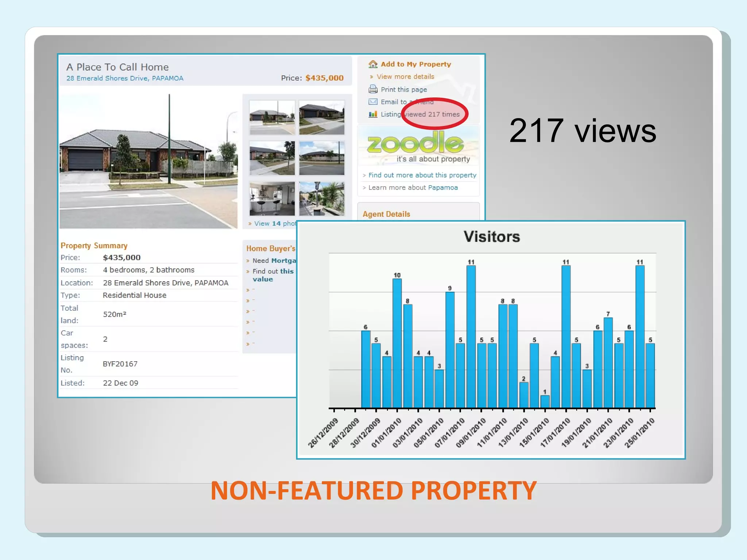Click the printer icon beside Print this page
The image size is (747, 560).
point(373,89)
